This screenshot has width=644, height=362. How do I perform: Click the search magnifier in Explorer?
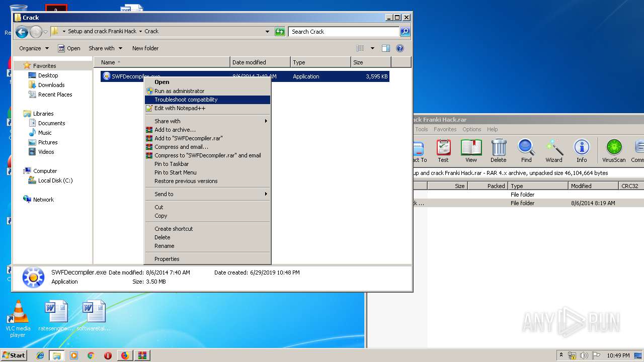[405, 32]
